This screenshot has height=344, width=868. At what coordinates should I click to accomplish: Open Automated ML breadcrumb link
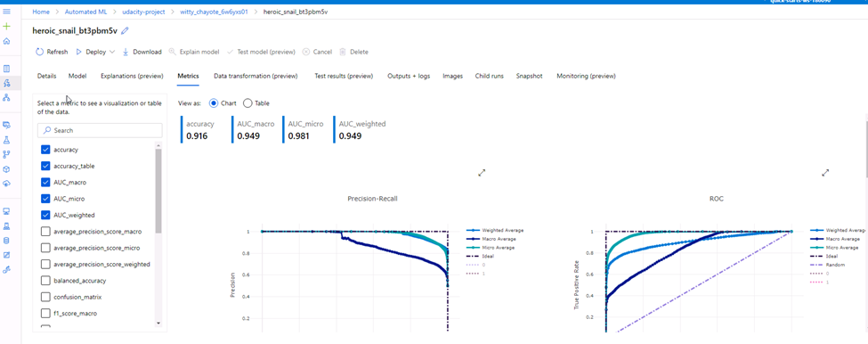tap(85, 12)
